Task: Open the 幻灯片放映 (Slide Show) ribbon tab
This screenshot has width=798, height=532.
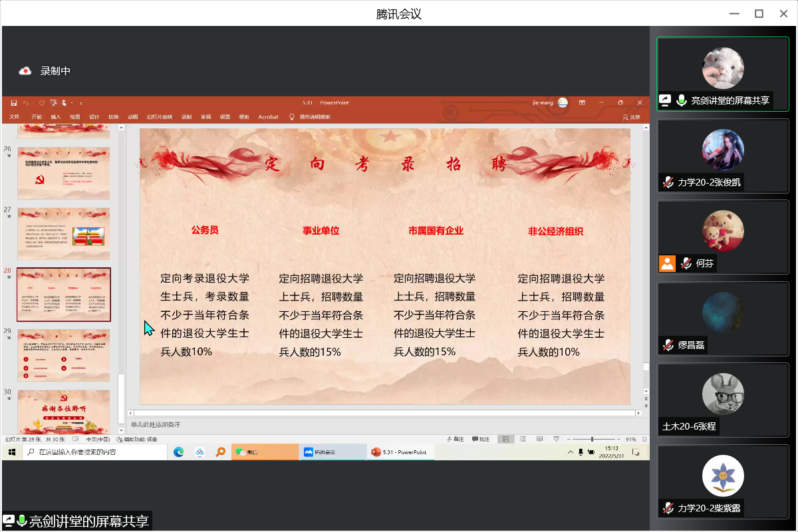Action: tap(160, 117)
